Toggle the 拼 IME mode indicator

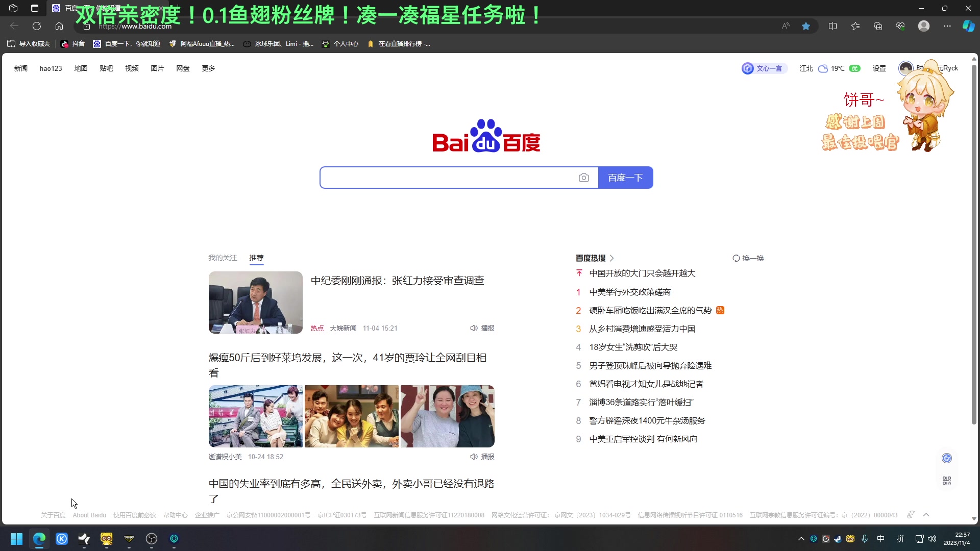tap(900, 539)
